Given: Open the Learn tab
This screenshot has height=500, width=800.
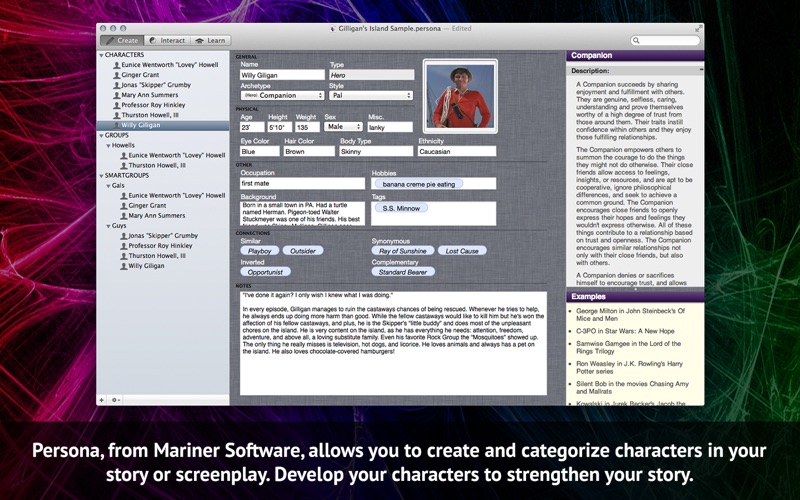Looking at the screenshot, I should [x=210, y=41].
